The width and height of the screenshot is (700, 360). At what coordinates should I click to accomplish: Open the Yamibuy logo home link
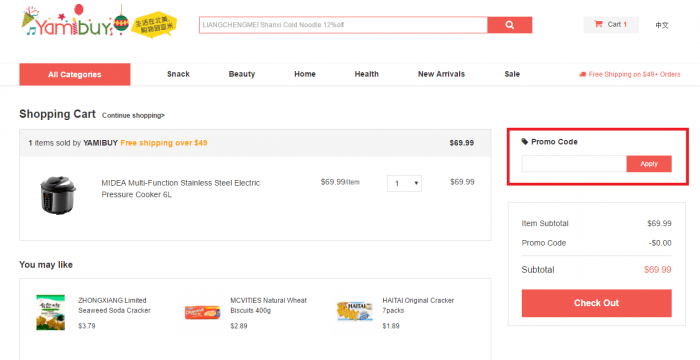coord(75,22)
